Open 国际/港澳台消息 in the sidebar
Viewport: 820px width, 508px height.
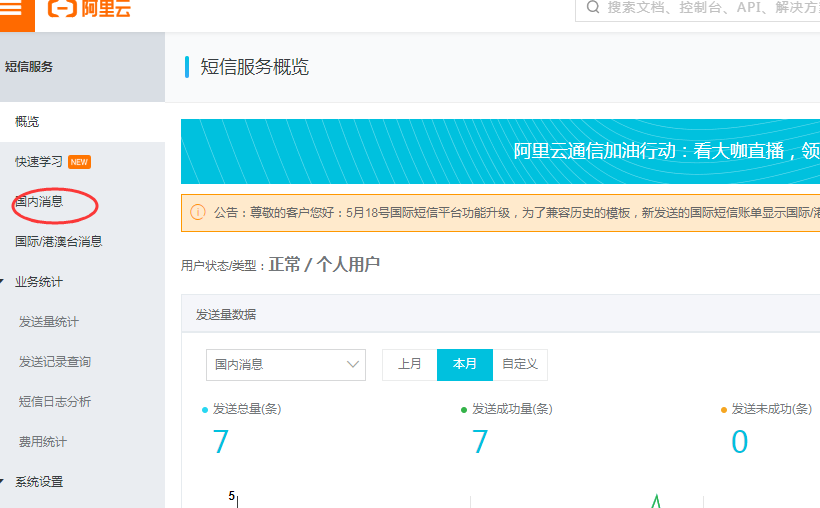tap(59, 242)
